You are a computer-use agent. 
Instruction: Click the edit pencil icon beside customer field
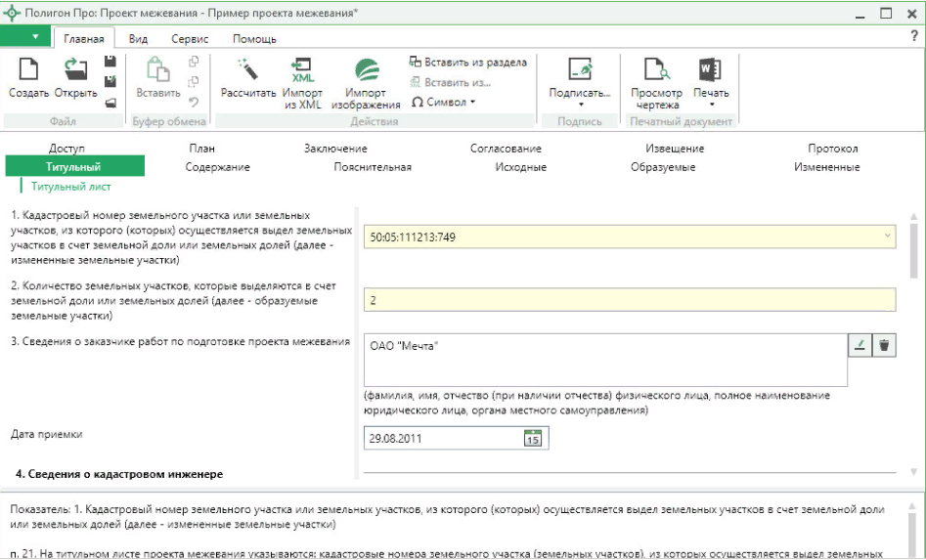tap(860, 345)
